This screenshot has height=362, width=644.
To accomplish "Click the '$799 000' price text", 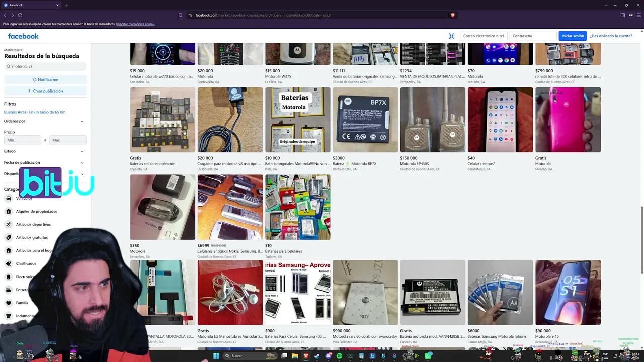I will point(544,71).
